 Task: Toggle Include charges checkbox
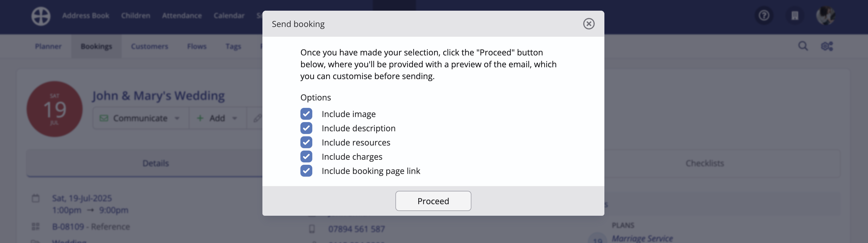pyautogui.click(x=306, y=156)
